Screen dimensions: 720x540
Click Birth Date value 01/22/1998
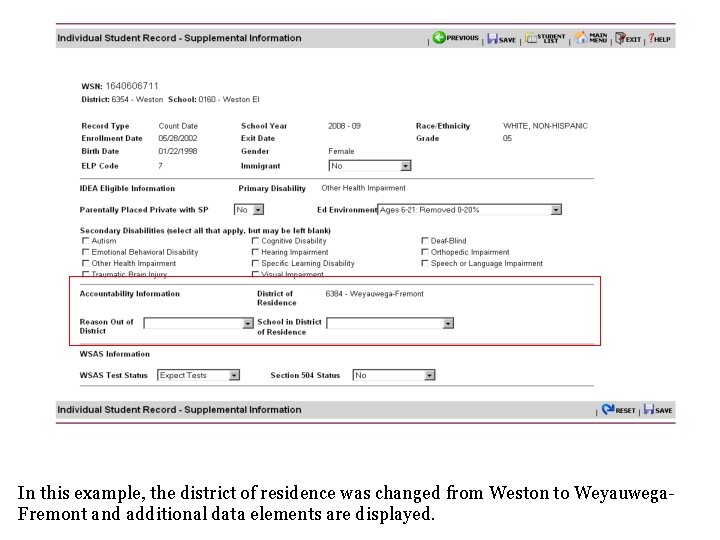(178, 151)
